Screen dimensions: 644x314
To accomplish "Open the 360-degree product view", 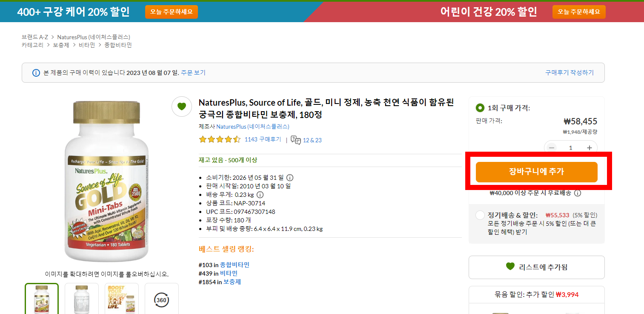I will [162, 301].
